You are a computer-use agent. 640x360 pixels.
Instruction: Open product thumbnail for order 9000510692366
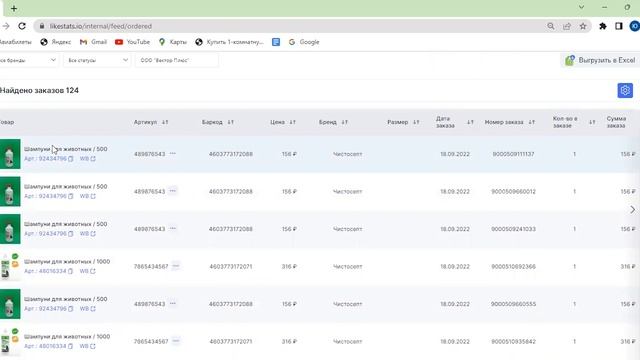pyautogui.click(x=10, y=267)
